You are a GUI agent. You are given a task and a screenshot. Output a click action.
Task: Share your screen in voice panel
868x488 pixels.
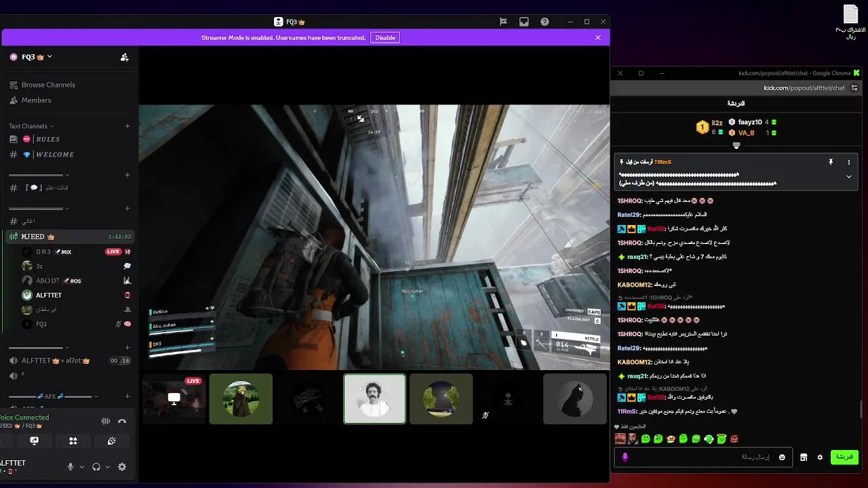[35, 441]
